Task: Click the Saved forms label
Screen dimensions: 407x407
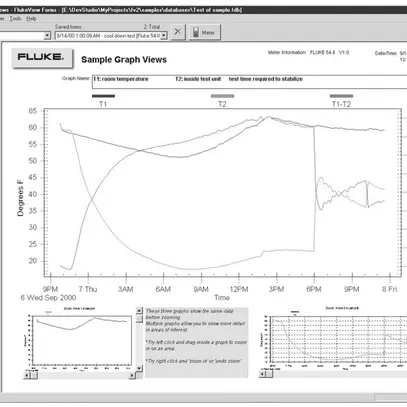Action: coord(68,27)
